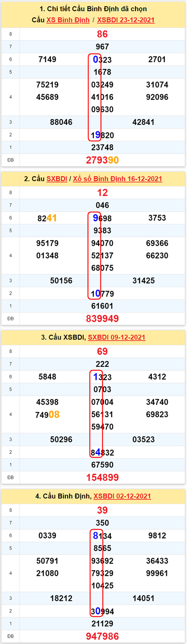This screenshot has width=187, height=644.
Task: Click first-prize number 23748
Action: (102, 147)
